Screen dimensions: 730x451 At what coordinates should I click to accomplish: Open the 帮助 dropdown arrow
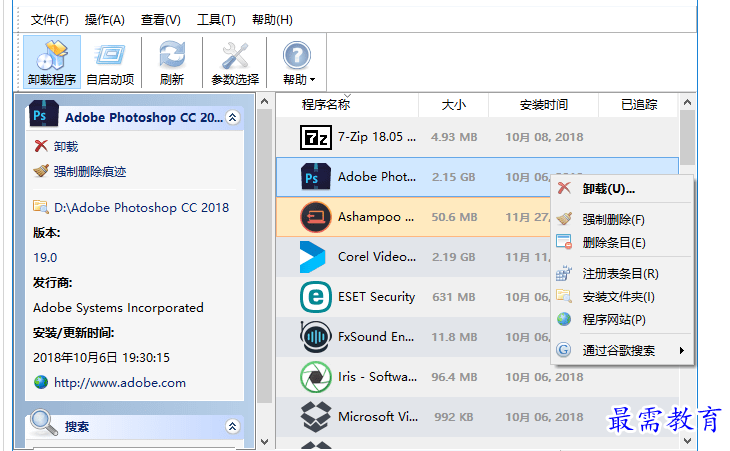(312, 80)
